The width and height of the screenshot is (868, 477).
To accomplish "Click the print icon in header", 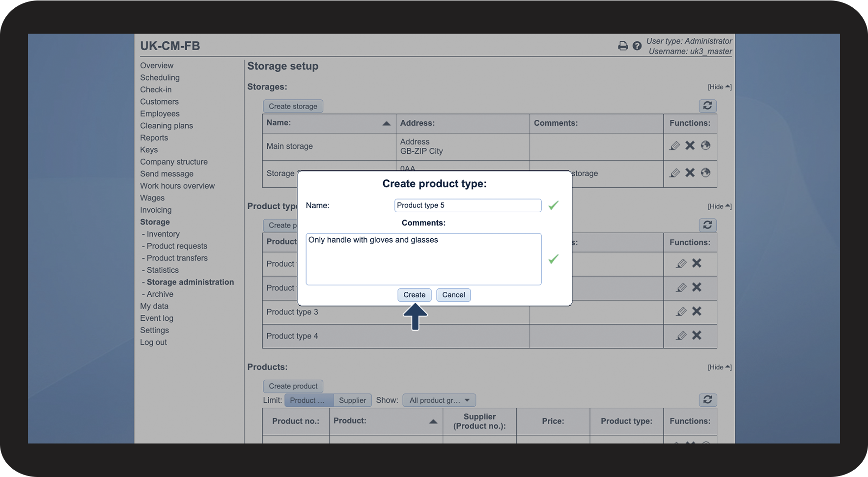I will 623,46.
